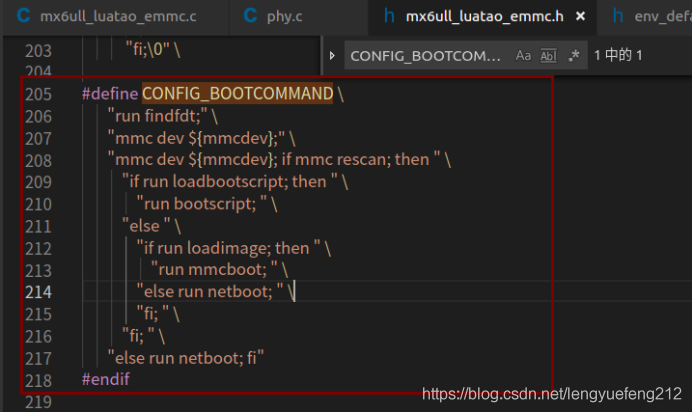Image resolution: width=692 pixels, height=413 pixels.
Task: Click the h file icon on env_def tab
Action: click(x=618, y=16)
